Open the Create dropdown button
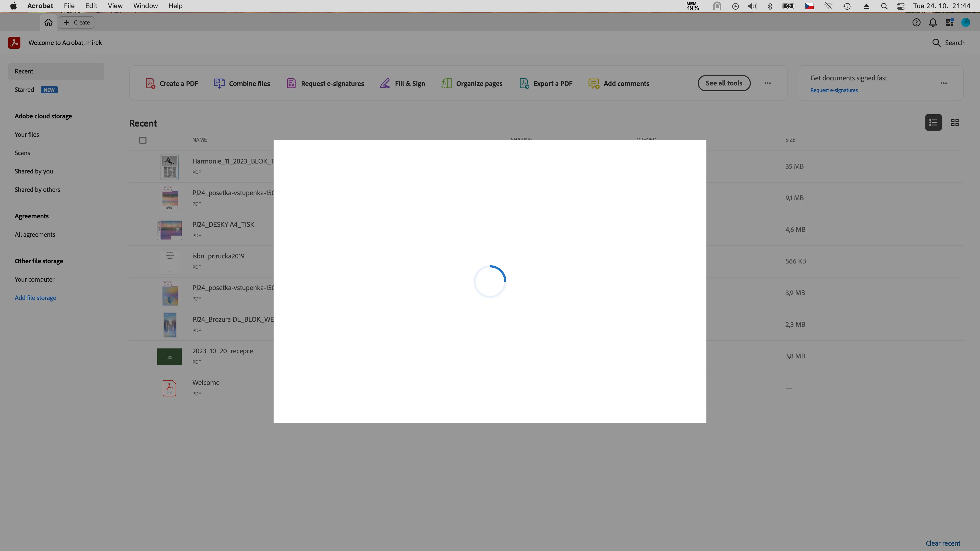The height and width of the screenshot is (551, 980). (x=77, y=22)
